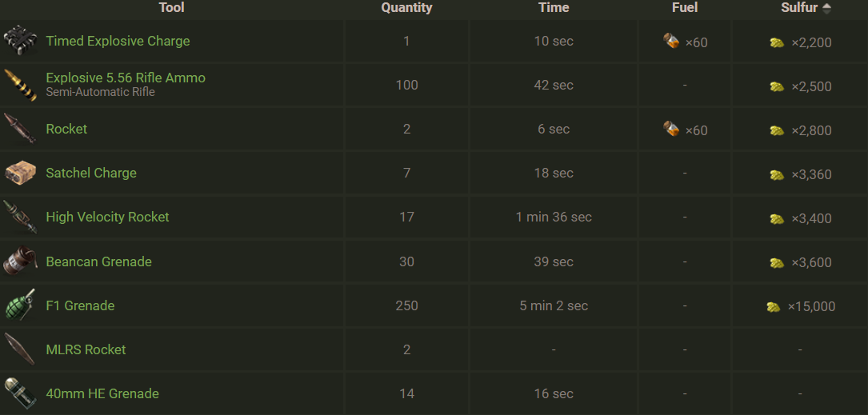Click the High Velocity Rocket icon

click(x=20, y=217)
